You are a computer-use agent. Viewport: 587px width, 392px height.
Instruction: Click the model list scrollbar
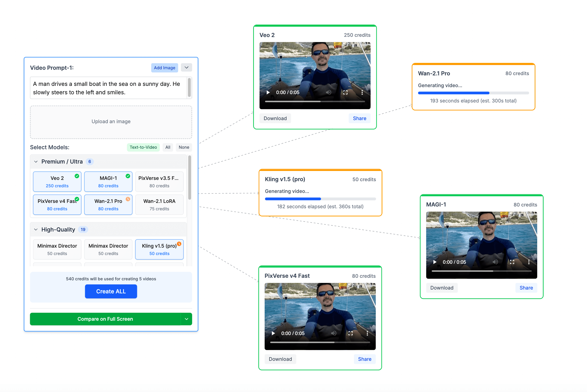point(190,178)
